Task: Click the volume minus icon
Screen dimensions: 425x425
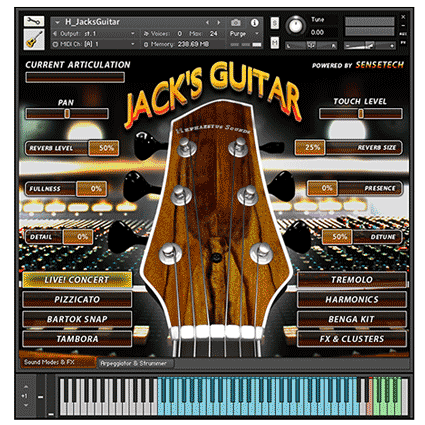Action: point(348,46)
